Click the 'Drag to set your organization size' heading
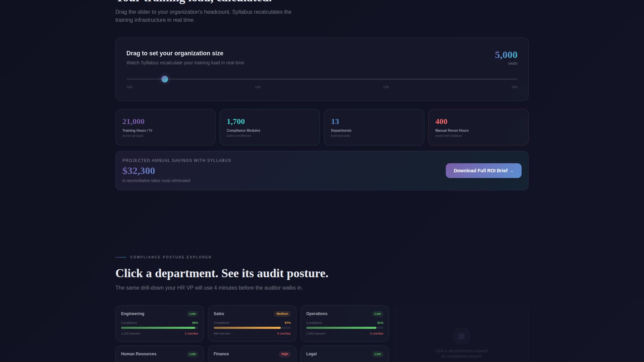Screen dimensions: 644x362 175,53
